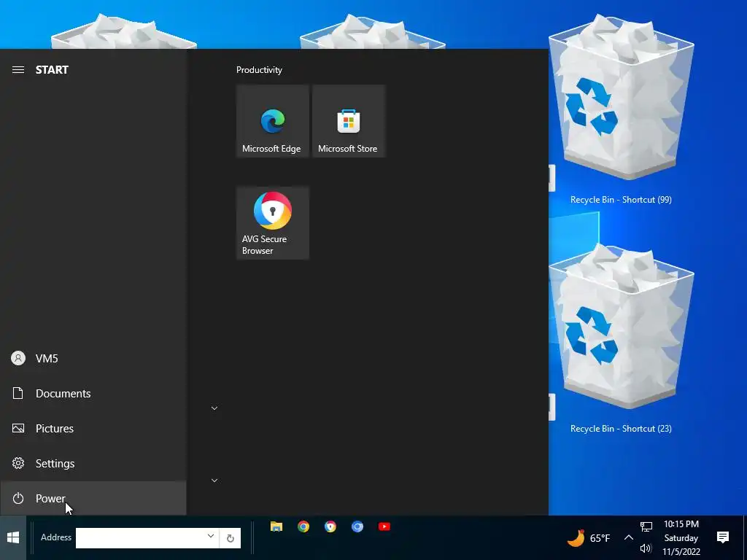Open the YouTube taskbar icon
The width and height of the screenshot is (747, 560).
click(x=384, y=526)
